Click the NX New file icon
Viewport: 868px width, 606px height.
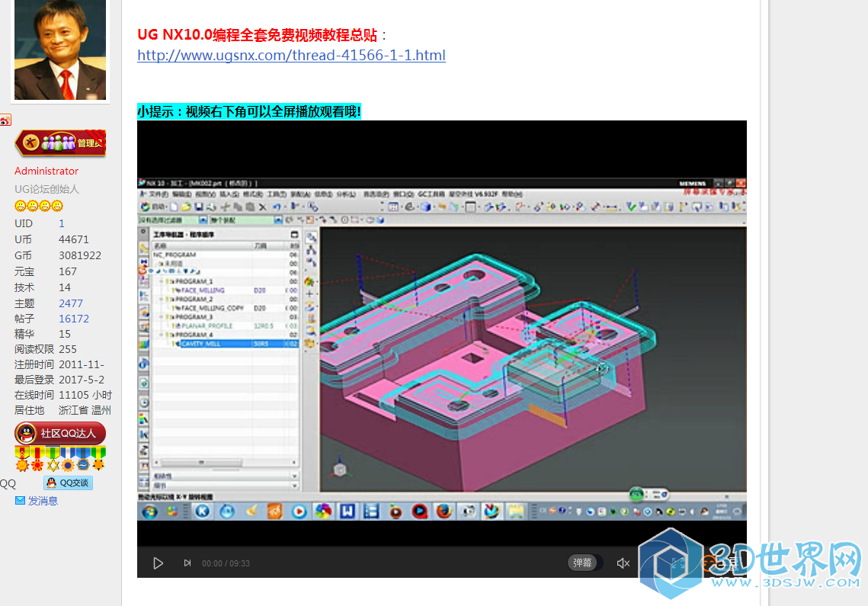[x=174, y=207]
